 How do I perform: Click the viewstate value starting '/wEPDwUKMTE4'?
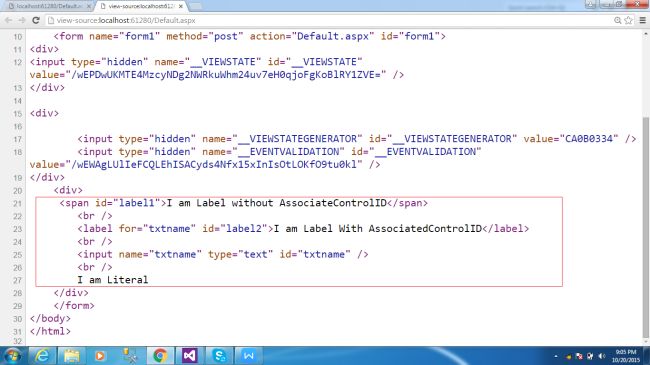coord(226,75)
